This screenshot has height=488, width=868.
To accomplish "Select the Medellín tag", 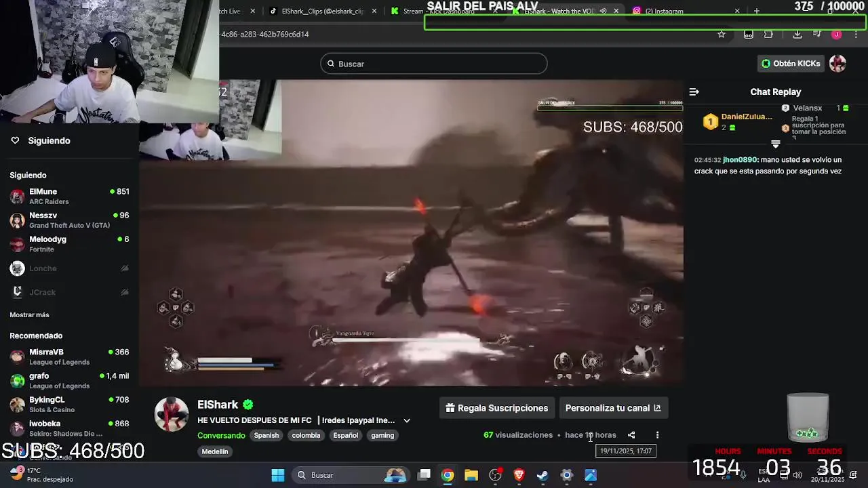I will tap(215, 451).
